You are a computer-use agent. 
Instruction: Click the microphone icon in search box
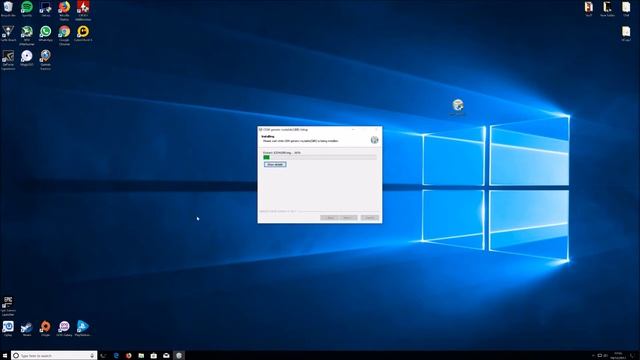tap(92, 356)
